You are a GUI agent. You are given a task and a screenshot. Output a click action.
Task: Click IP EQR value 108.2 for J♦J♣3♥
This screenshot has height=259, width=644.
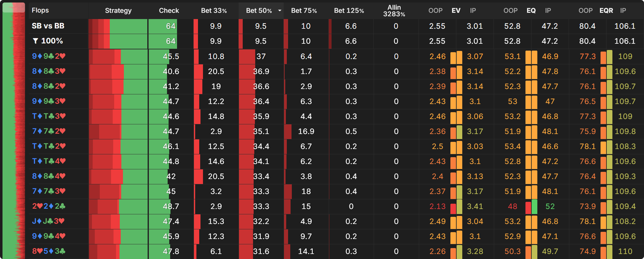[x=625, y=222]
